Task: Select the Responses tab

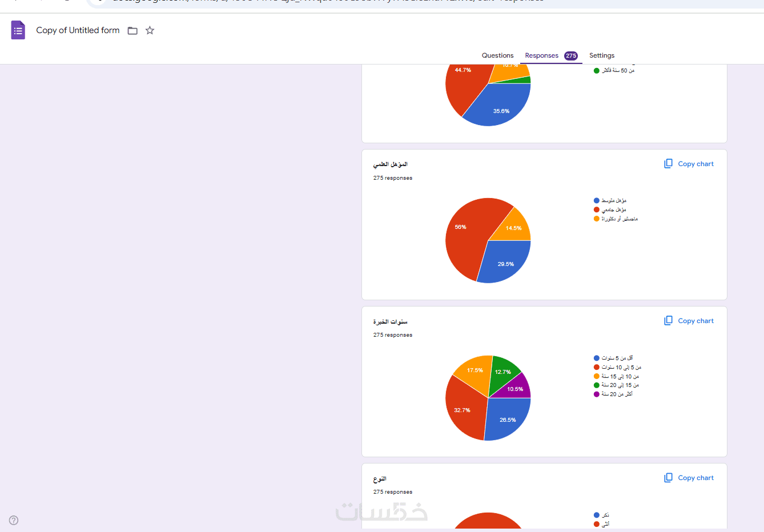Action: tap(551, 55)
